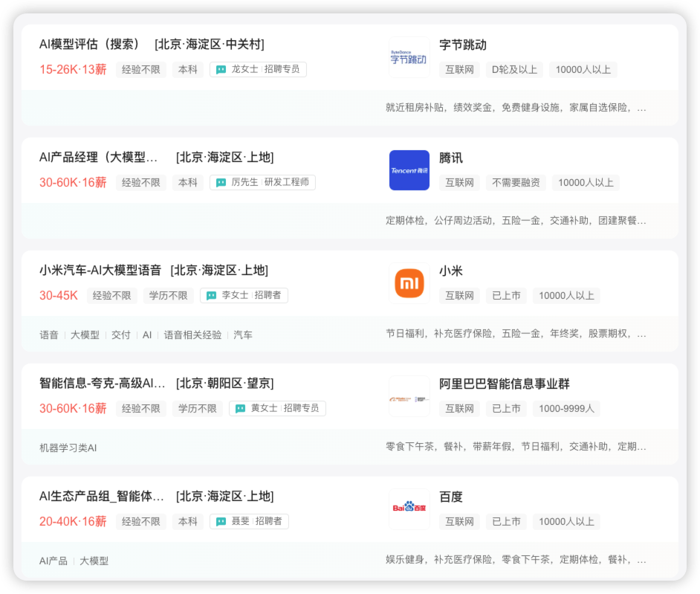The width and height of the screenshot is (700, 594).
Task: Click chat icon next to 聂斐
Action: pyautogui.click(x=221, y=522)
